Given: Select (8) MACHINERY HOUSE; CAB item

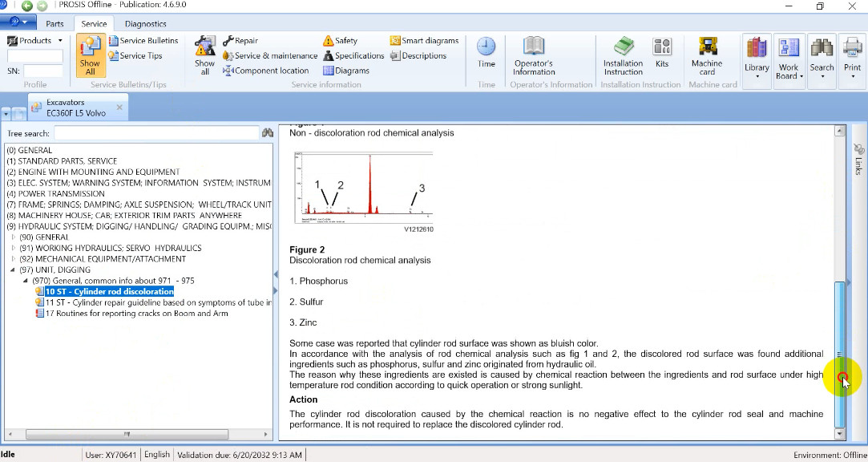Looking at the screenshot, I should pyautogui.click(x=124, y=216).
